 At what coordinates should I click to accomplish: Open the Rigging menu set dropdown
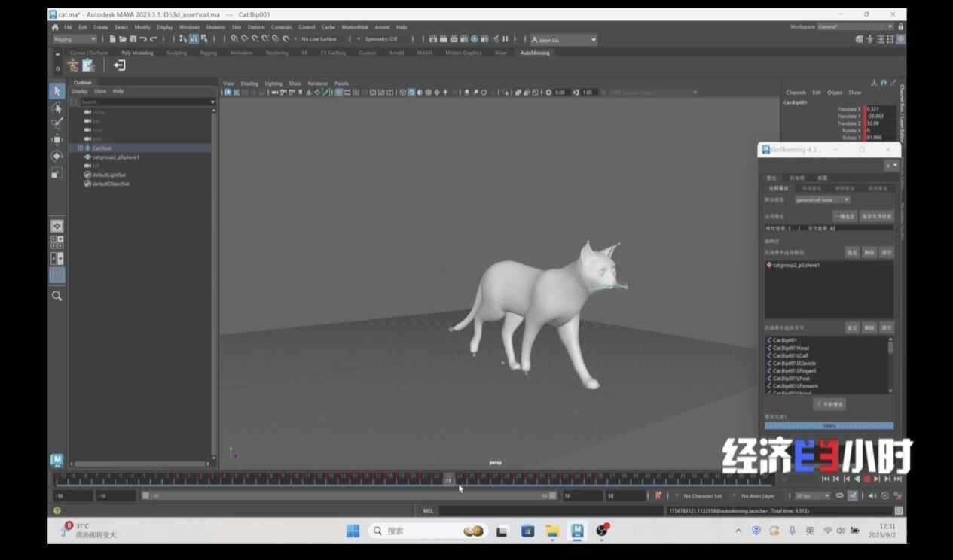[x=75, y=39]
